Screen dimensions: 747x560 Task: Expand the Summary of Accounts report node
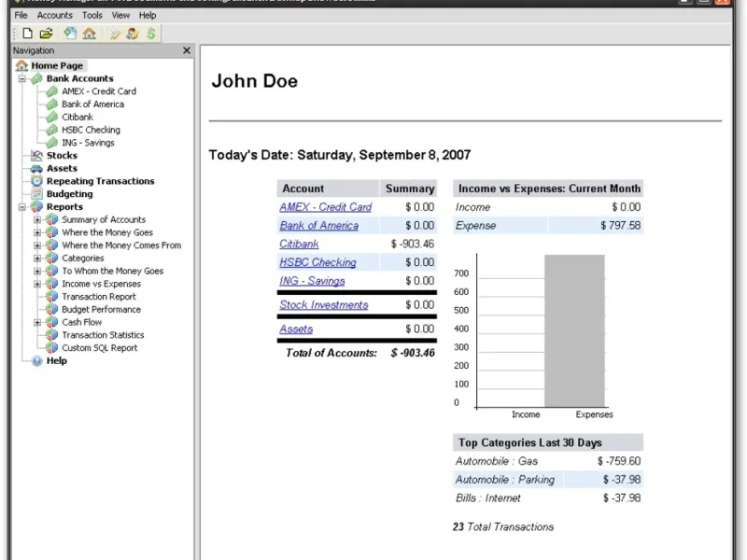pos(37,220)
